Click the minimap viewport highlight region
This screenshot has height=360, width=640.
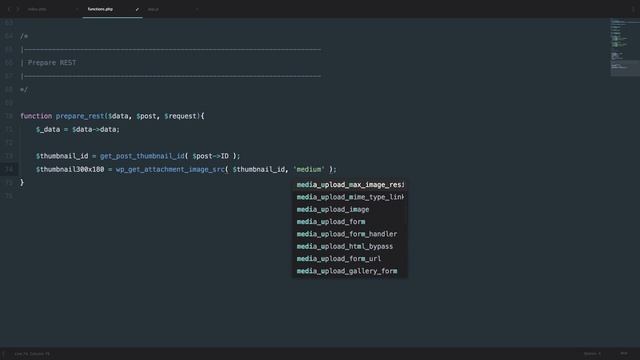[625, 68]
